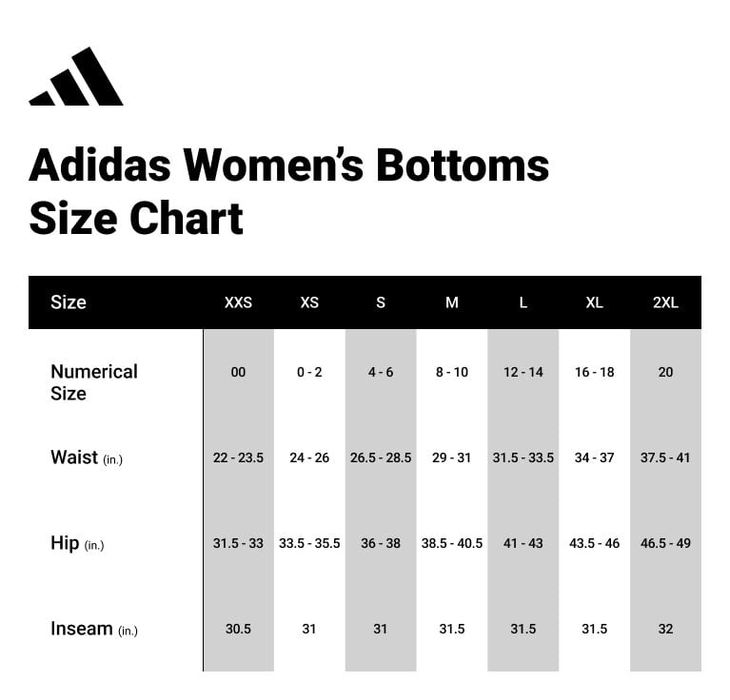
Task: Click the 30.5 inseam value for XXS
Action: pyautogui.click(x=238, y=629)
